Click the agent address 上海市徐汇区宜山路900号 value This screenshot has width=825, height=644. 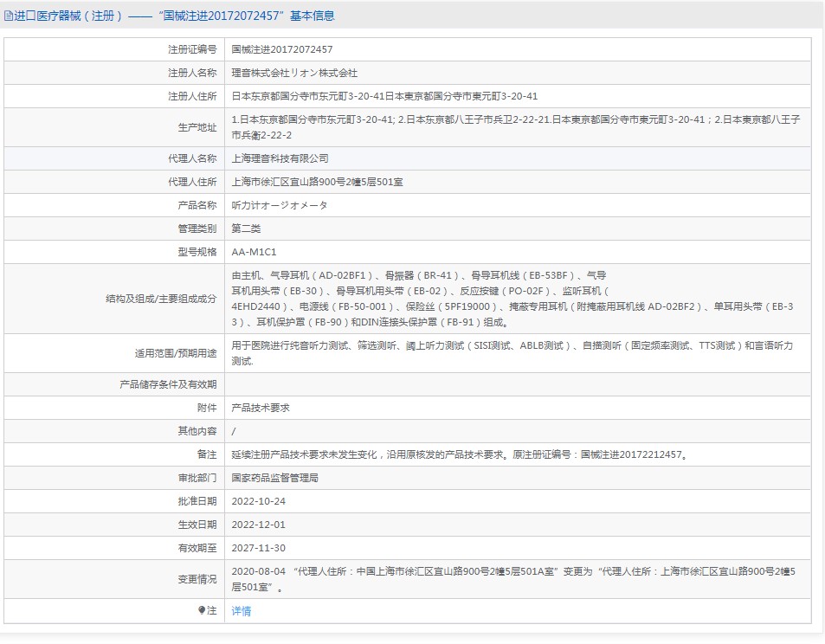(317, 182)
